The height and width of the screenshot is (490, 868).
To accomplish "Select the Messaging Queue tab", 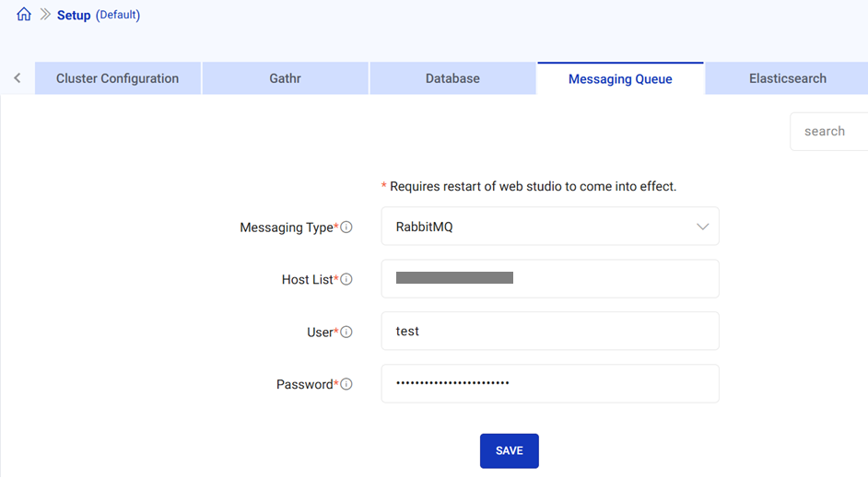I will pyautogui.click(x=620, y=78).
